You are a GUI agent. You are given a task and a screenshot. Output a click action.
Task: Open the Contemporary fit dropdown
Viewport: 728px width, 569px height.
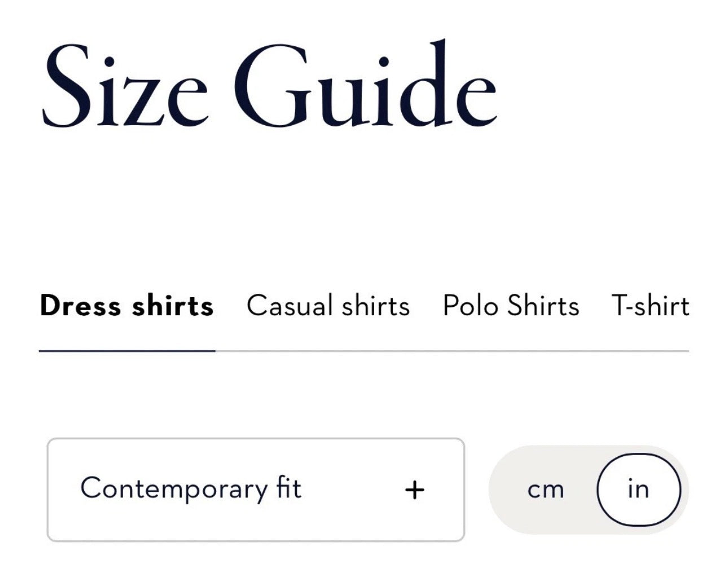pos(255,489)
